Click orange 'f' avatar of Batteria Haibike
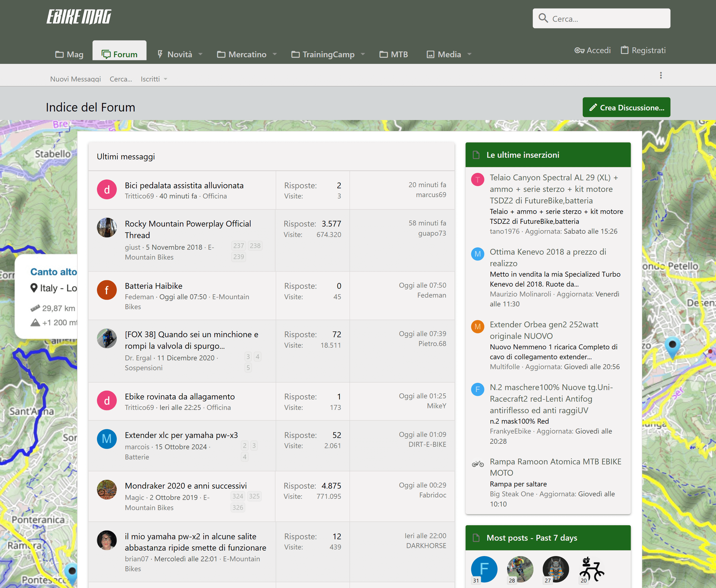The width and height of the screenshot is (716, 588). [107, 290]
